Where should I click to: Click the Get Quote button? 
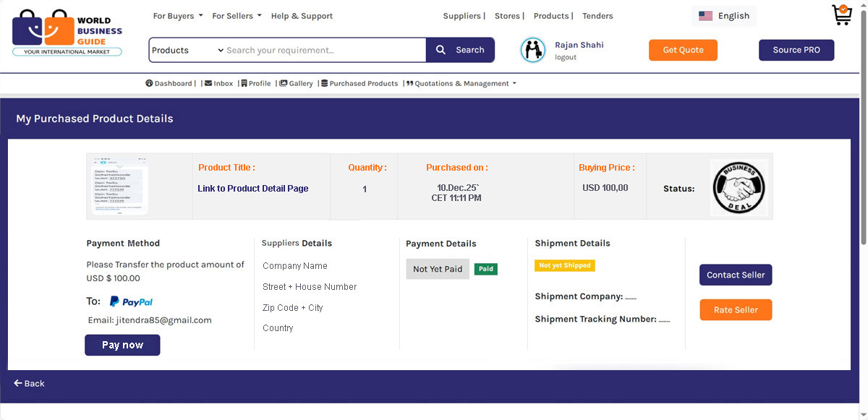683,50
